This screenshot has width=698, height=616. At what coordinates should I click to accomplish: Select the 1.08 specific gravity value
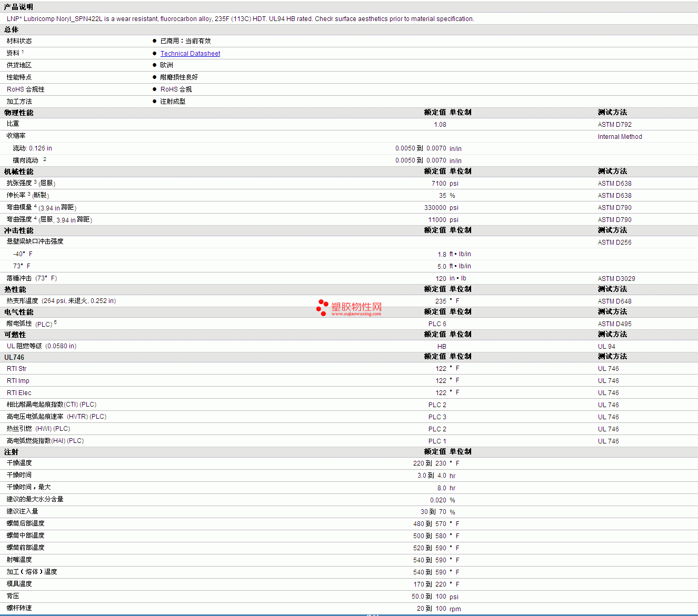click(440, 125)
